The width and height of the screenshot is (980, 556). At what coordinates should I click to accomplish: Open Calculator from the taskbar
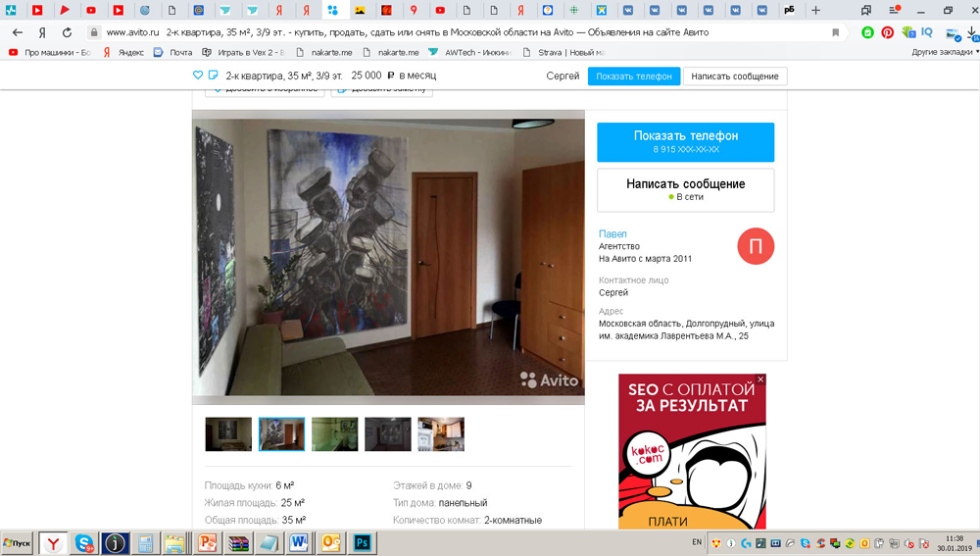tap(145, 543)
